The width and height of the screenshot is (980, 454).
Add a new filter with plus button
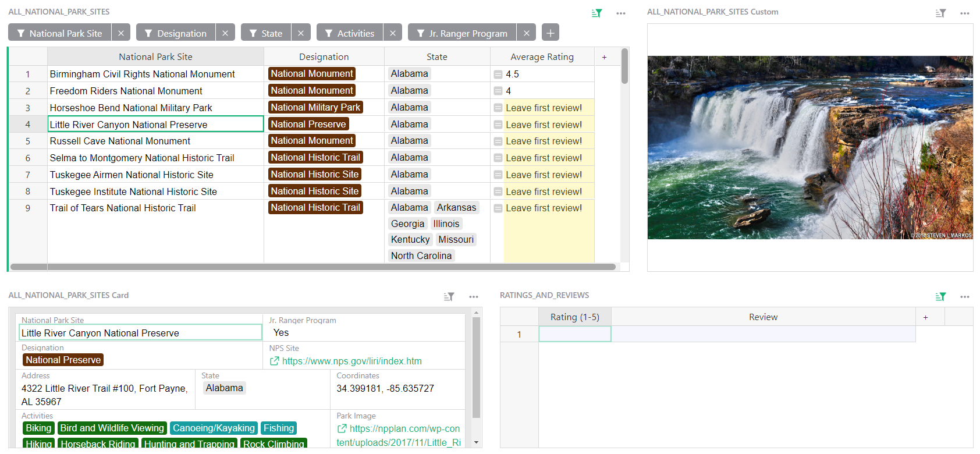(x=550, y=33)
